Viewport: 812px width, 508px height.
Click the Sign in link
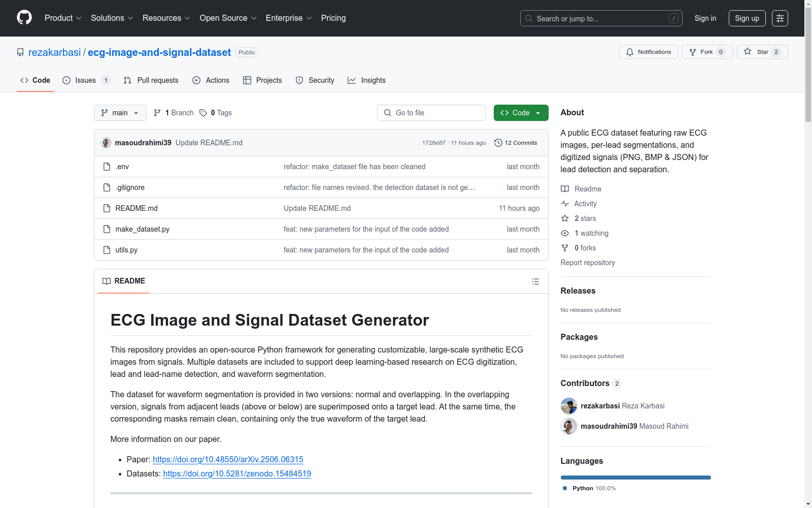[705, 18]
